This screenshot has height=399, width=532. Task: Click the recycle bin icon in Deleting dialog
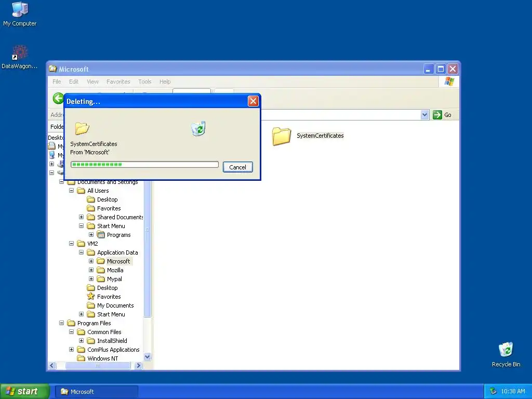[x=198, y=129]
